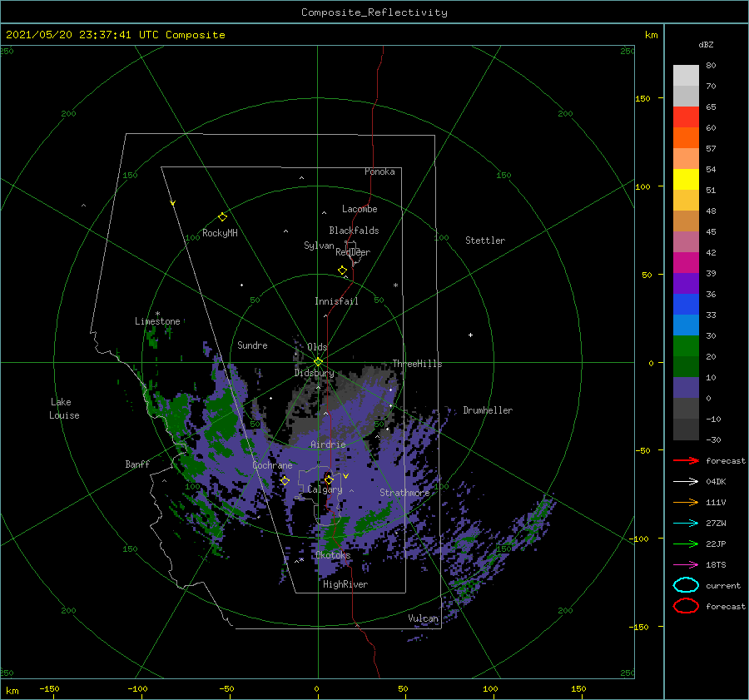Click the dBZ legend heading
This screenshot has width=749, height=700.
point(706,44)
